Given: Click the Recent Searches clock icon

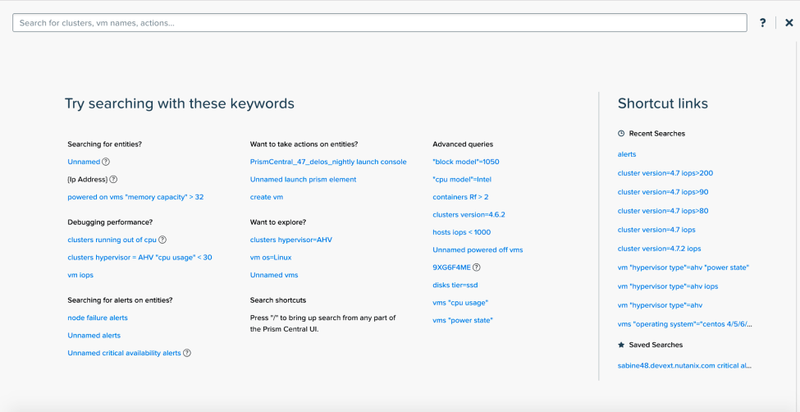Looking at the screenshot, I should tap(621, 134).
